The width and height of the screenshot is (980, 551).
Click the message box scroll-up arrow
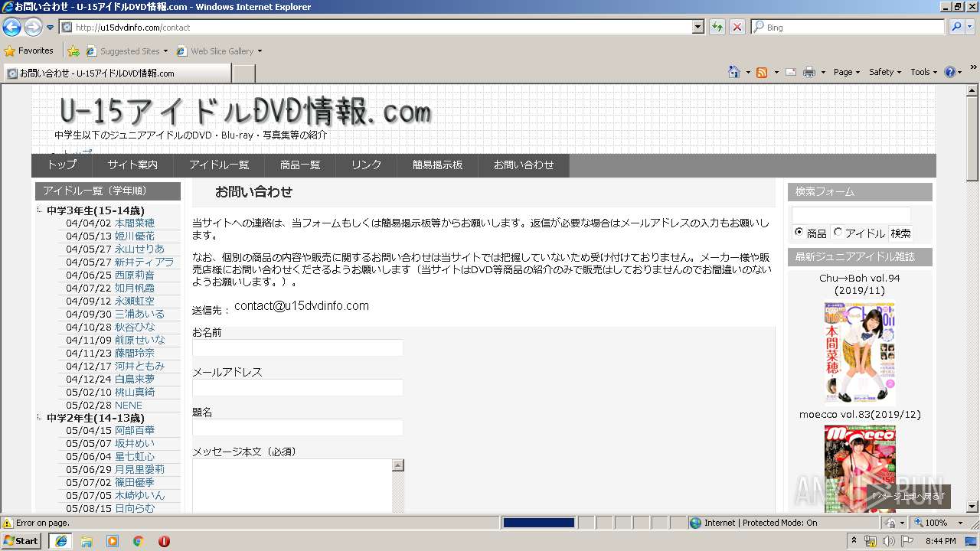tap(398, 465)
